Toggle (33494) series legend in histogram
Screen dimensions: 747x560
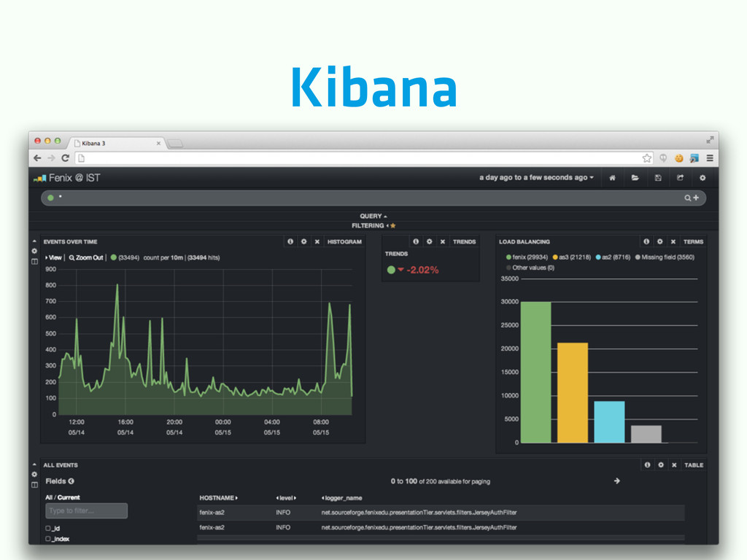tap(125, 257)
